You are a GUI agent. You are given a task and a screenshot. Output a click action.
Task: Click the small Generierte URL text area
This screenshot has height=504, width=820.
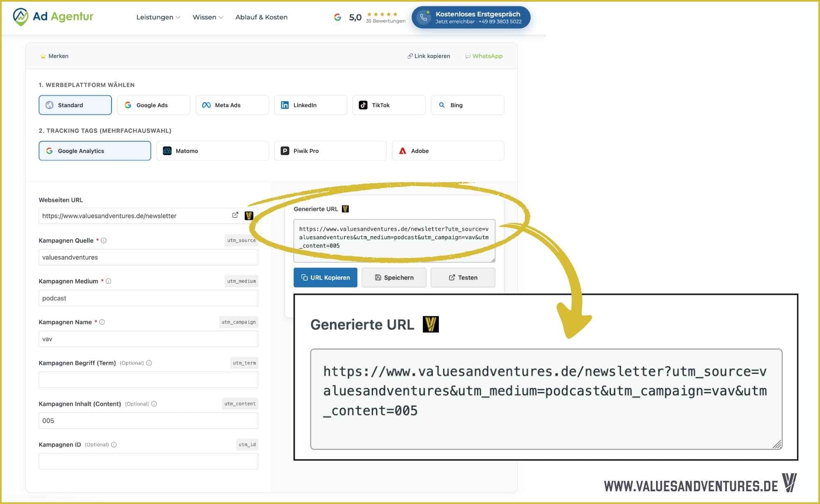(x=394, y=241)
